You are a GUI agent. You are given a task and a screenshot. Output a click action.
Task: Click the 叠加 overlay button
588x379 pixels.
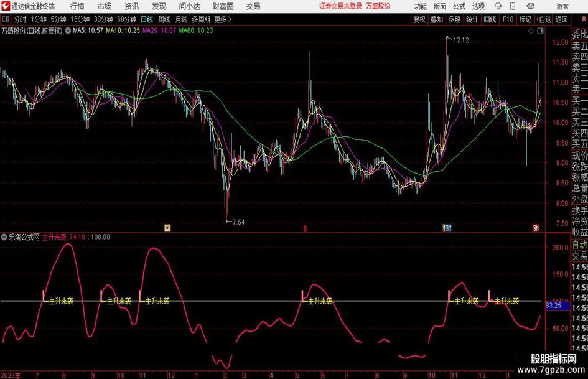coord(437,19)
